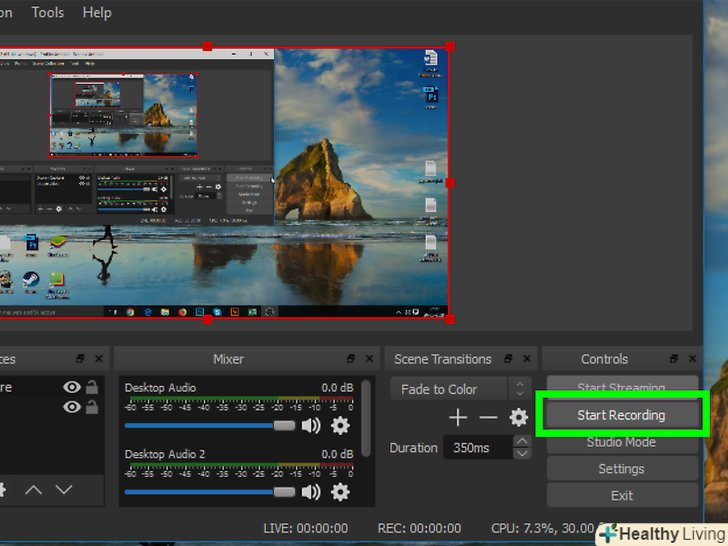Viewport: 728px width, 546px height.
Task: Toggle lock on the first source
Action: (92, 388)
